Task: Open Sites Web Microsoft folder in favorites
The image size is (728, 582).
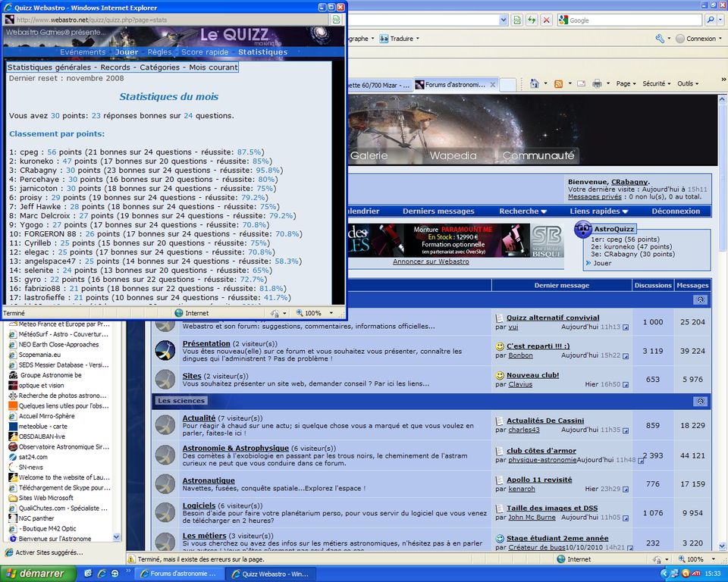Action: 45,498
